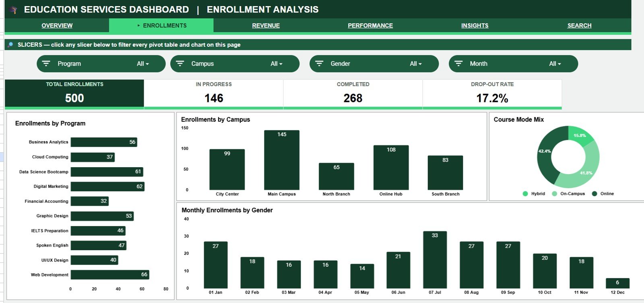
Task: Select the 15.8% donut segment
Action: [579, 135]
